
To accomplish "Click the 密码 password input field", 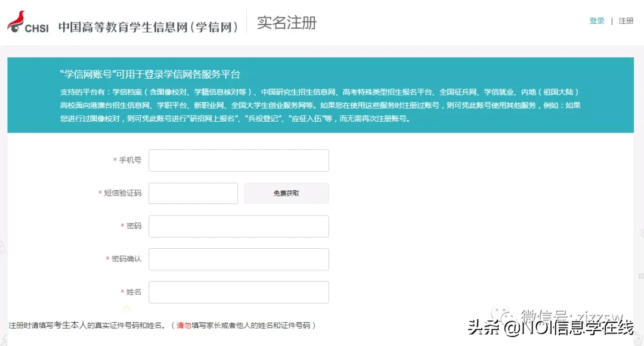I will (x=239, y=226).
